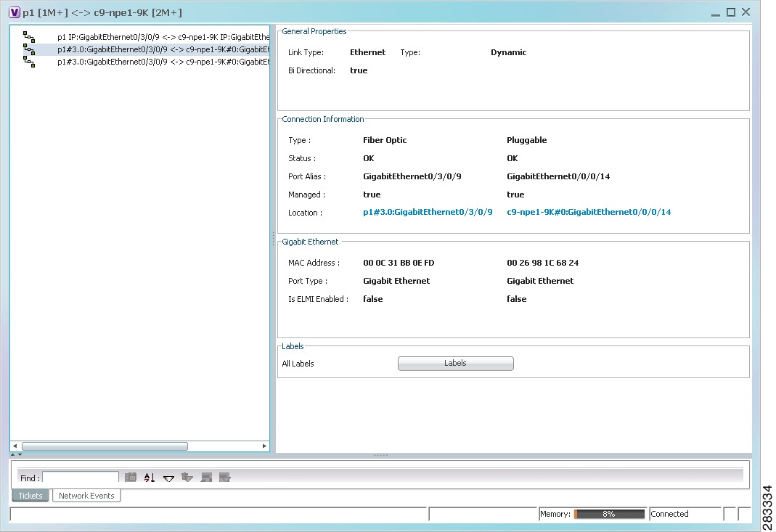The height and width of the screenshot is (532, 776).
Task: Click port alias GigabitEthernet0/3/0/9 value
Action: pyautogui.click(x=412, y=176)
